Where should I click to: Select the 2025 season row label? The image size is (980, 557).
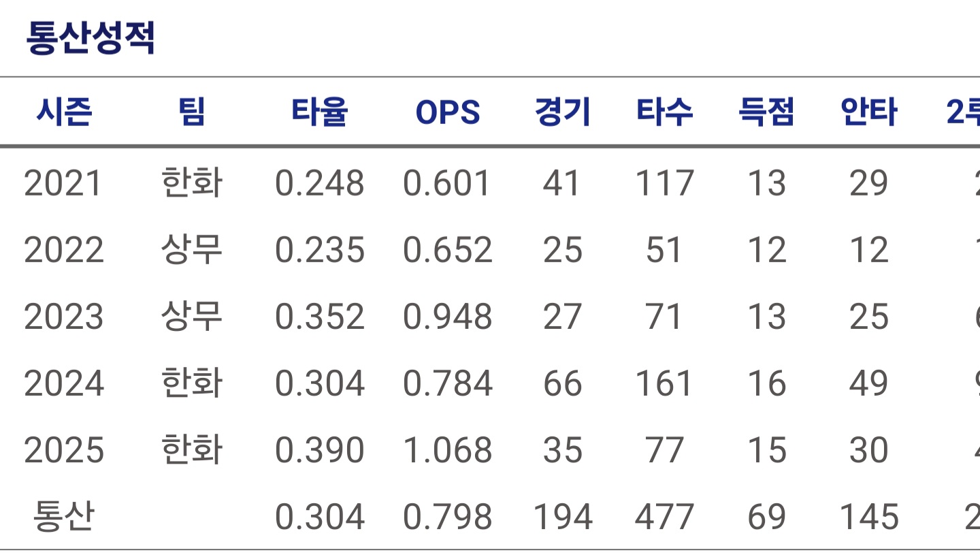(64, 451)
